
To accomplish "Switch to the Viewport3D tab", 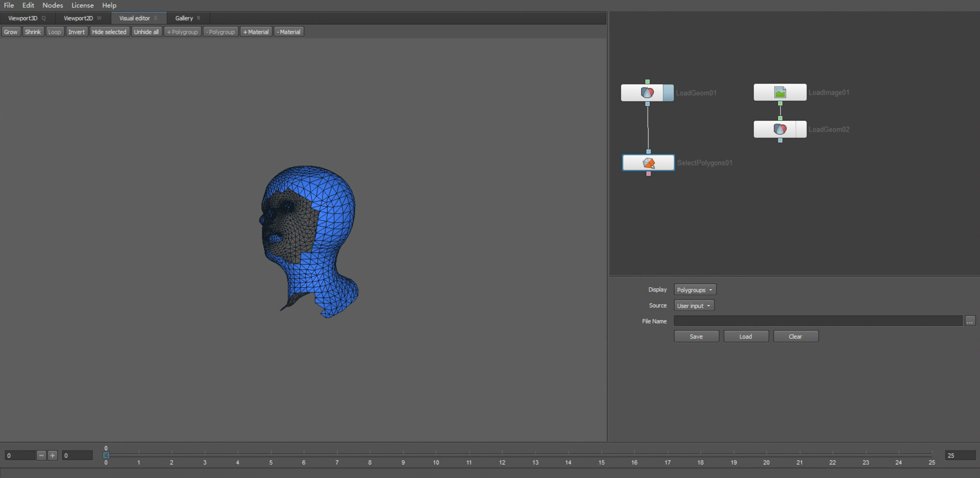I will tap(23, 18).
